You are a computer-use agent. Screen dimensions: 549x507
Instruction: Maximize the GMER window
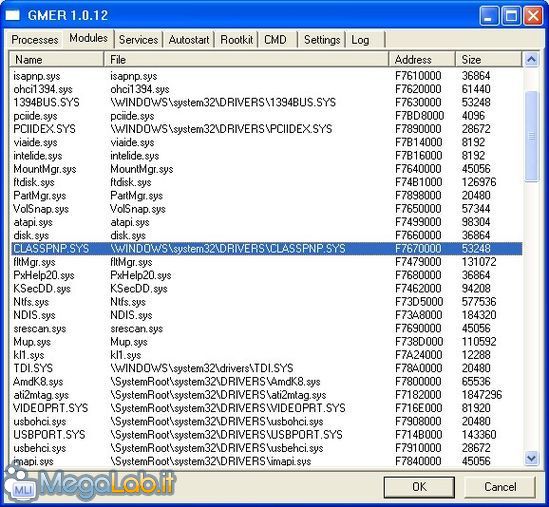tap(511, 16)
